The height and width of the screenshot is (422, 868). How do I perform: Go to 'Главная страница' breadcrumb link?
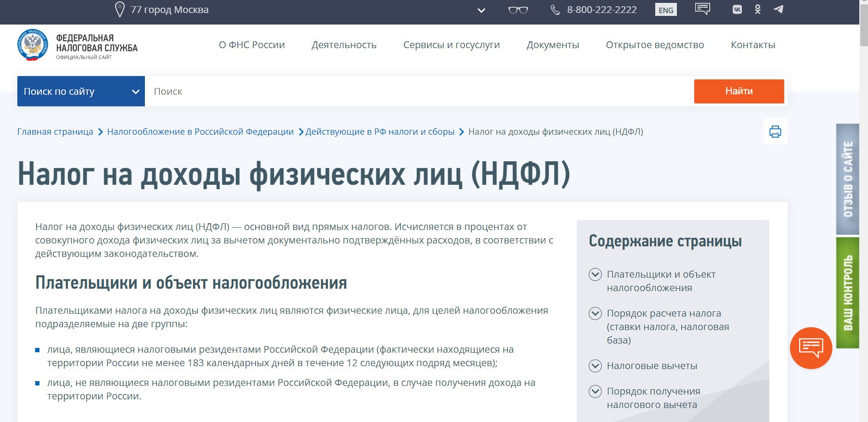click(x=55, y=132)
